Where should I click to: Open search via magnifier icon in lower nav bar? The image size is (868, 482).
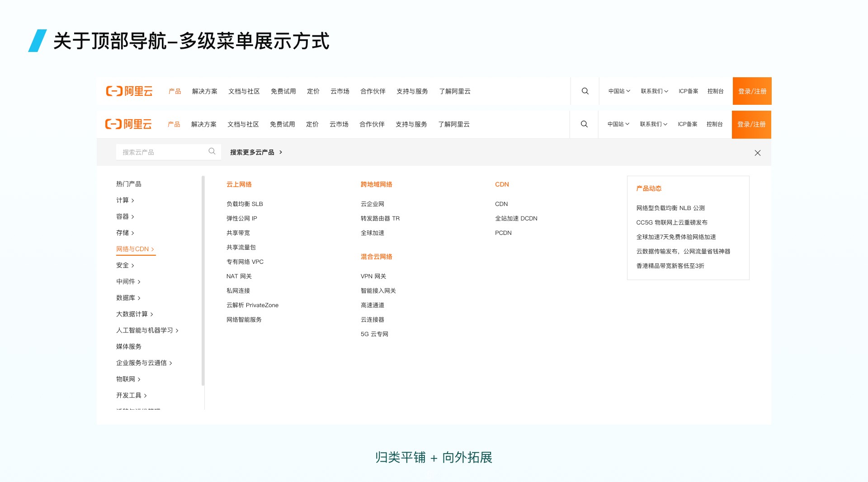point(584,124)
